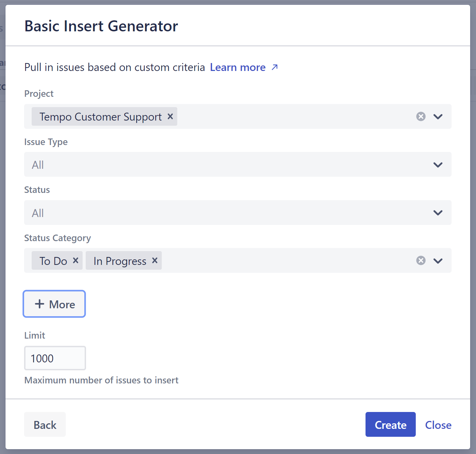Clear all selected projects
This screenshot has height=454, width=476.
[421, 116]
